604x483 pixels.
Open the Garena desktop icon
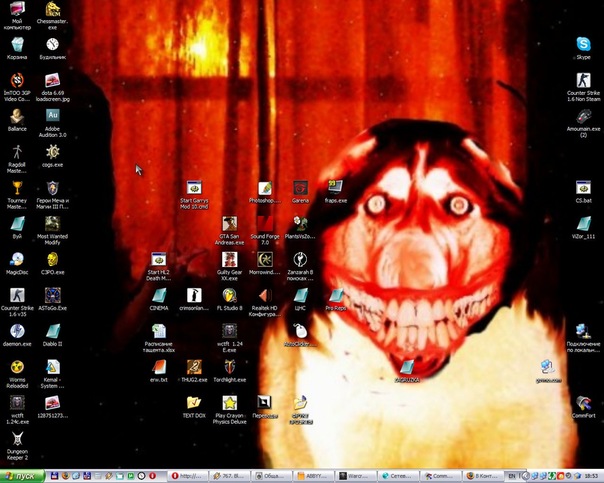[x=300, y=192]
